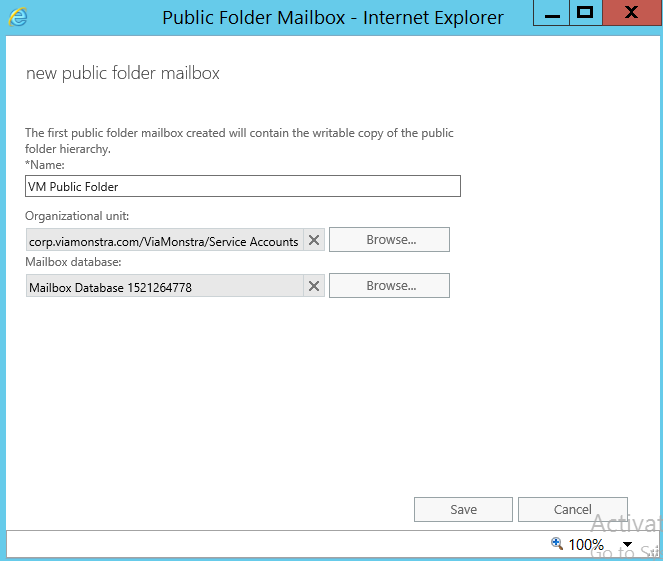Open the zoom level dropdown arrow

(627, 545)
